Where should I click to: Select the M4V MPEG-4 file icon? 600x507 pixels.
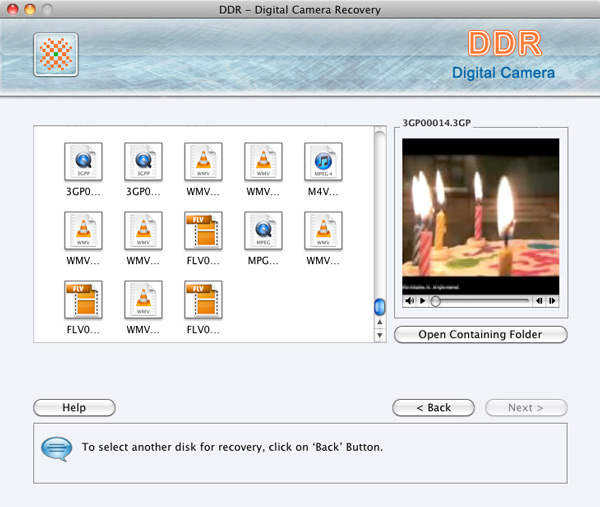[323, 161]
